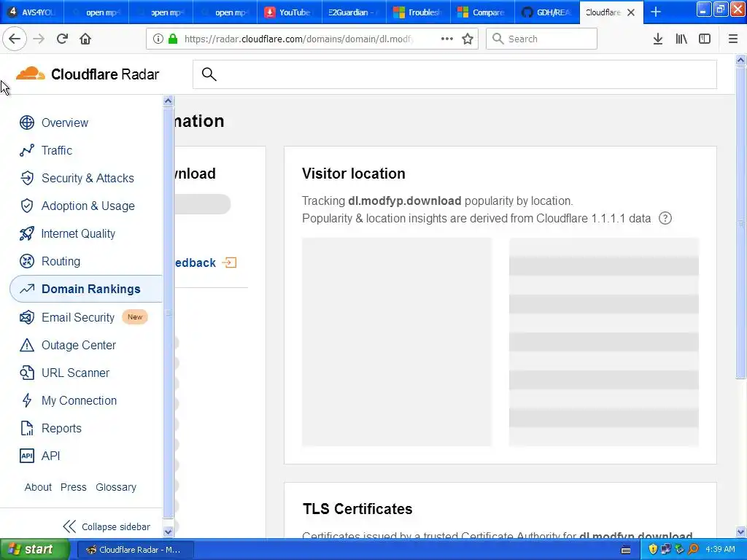Open the API icon in the sidebar
The width and height of the screenshot is (747, 560).
tap(27, 456)
